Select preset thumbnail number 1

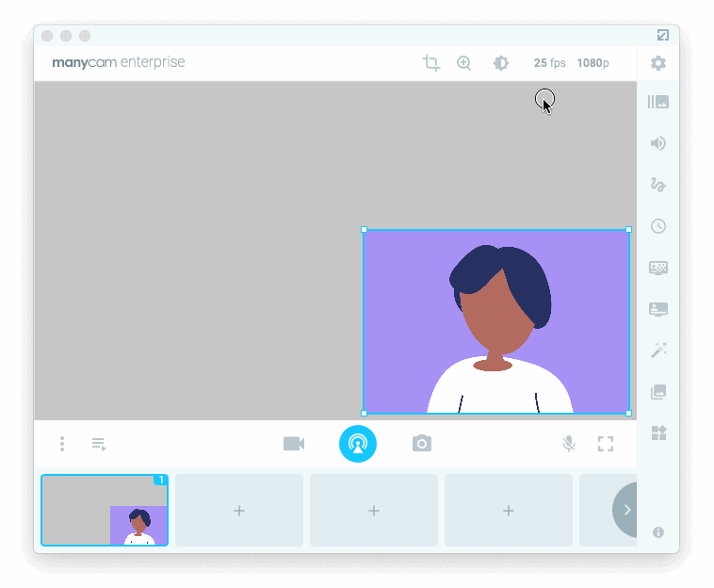point(105,510)
